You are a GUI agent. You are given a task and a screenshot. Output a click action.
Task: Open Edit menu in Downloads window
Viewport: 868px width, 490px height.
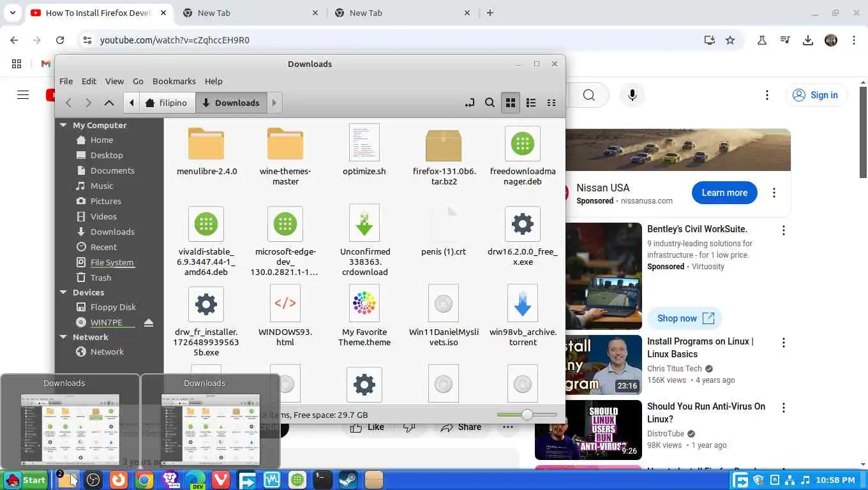coord(89,81)
